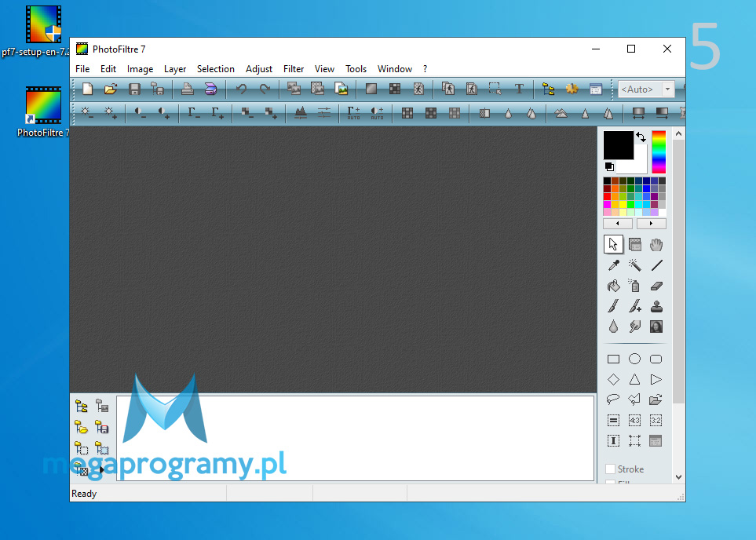Click the scanner import icon
This screenshot has height=540, width=756.
[x=211, y=89]
